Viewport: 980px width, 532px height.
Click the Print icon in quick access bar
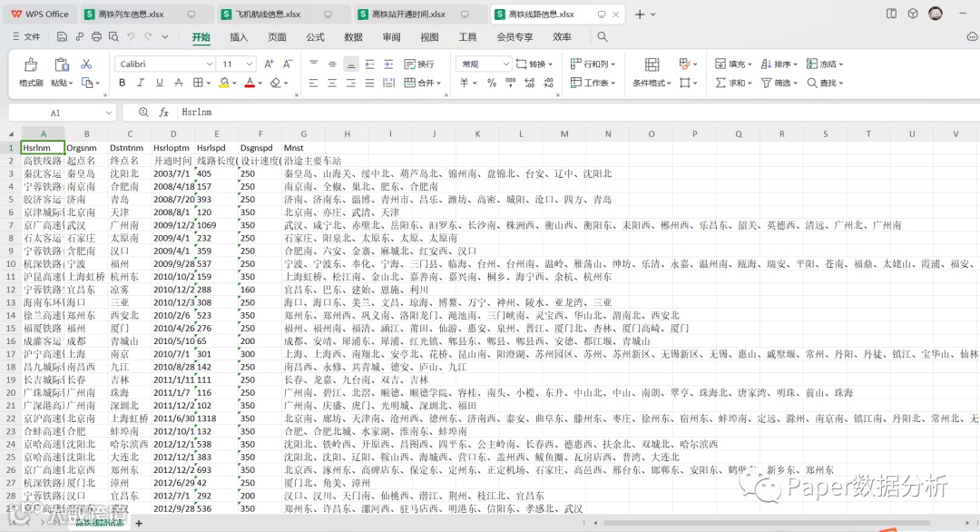click(x=96, y=37)
